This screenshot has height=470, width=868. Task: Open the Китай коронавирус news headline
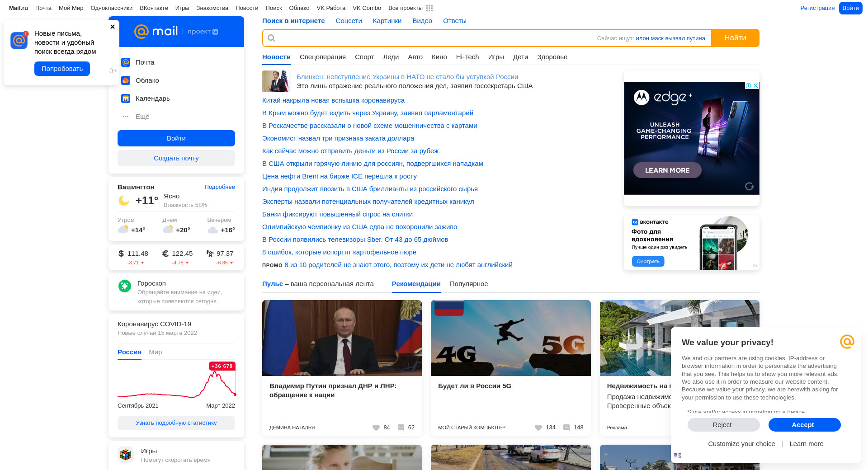(333, 100)
